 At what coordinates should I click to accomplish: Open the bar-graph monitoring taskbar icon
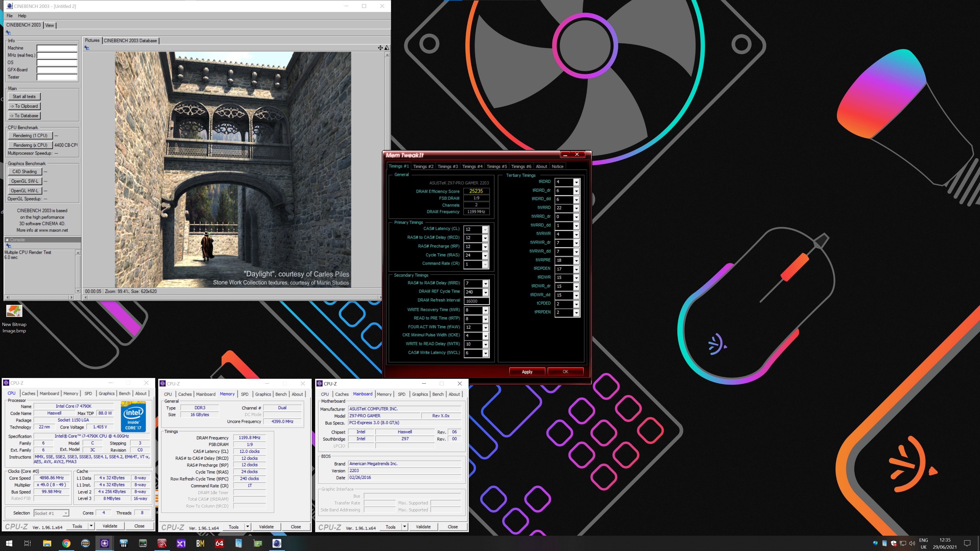point(124,543)
